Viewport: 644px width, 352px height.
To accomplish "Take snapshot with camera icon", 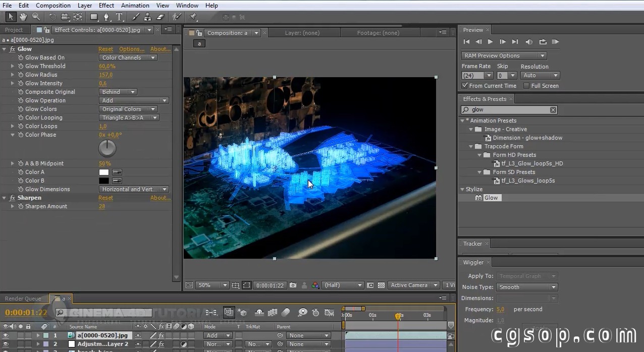I will (293, 285).
